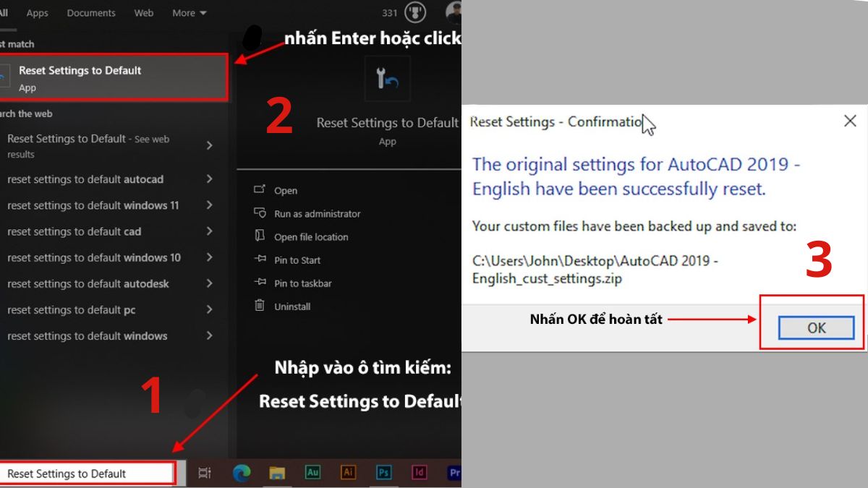
Task: Click the taskbar search box
Action: (x=87, y=474)
